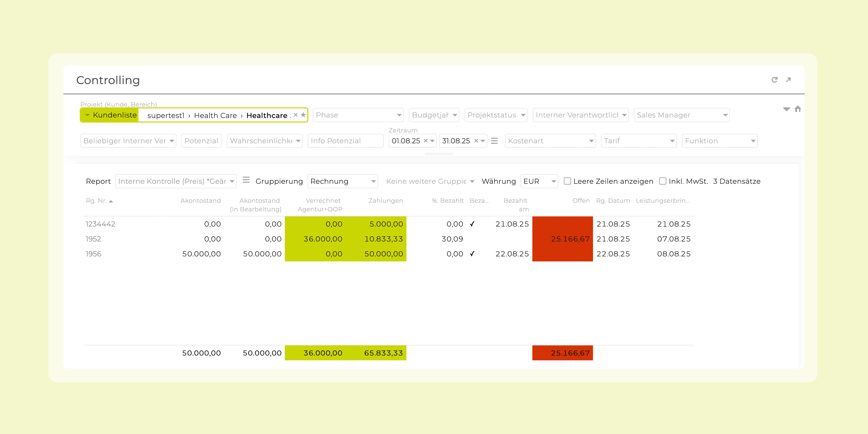The width and height of the screenshot is (868, 434).
Task: Click % Bezahlt value 30,09
Action: click(x=452, y=239)
